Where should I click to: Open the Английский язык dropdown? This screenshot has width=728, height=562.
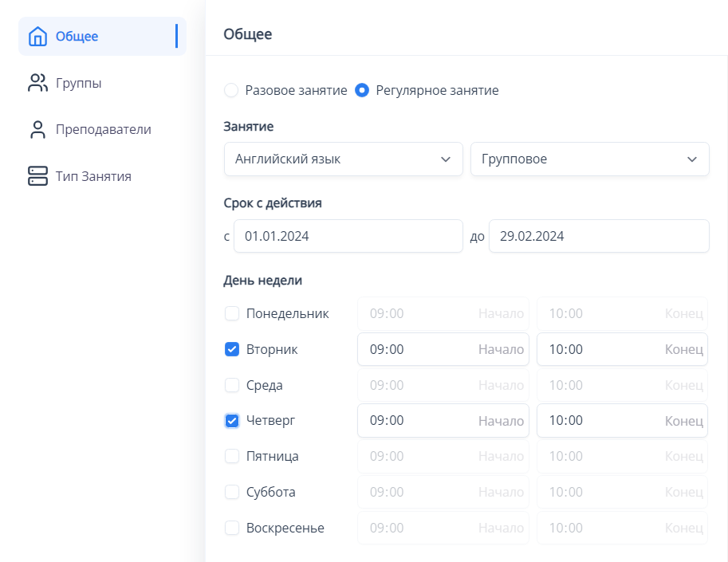[x=343, y=159]
